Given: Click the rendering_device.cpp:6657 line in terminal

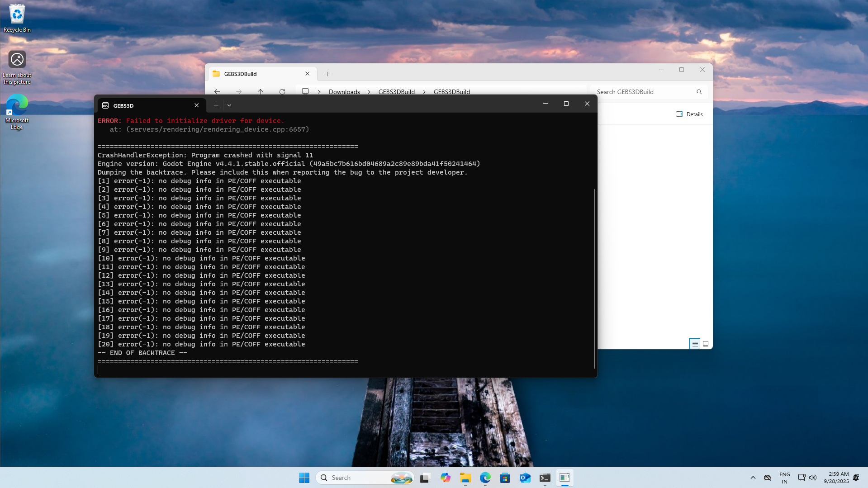Looking at the screenshot, I should click(x=209, y=129).
